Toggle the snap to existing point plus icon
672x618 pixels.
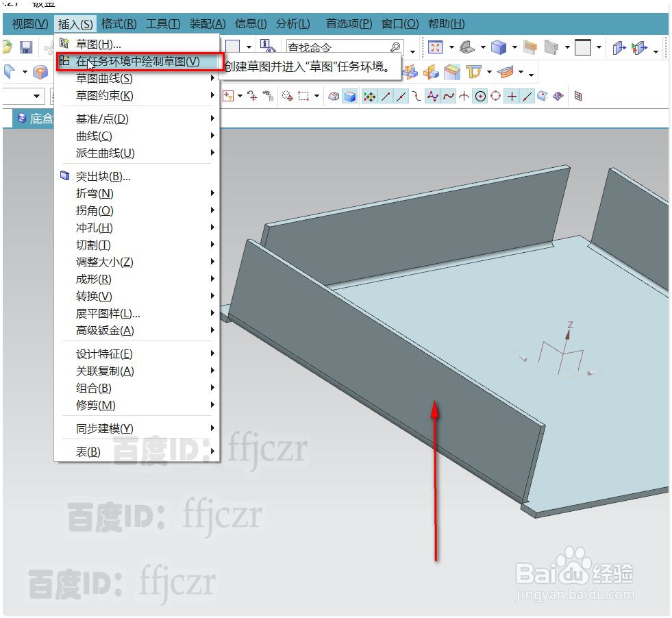tap(512, 97)
